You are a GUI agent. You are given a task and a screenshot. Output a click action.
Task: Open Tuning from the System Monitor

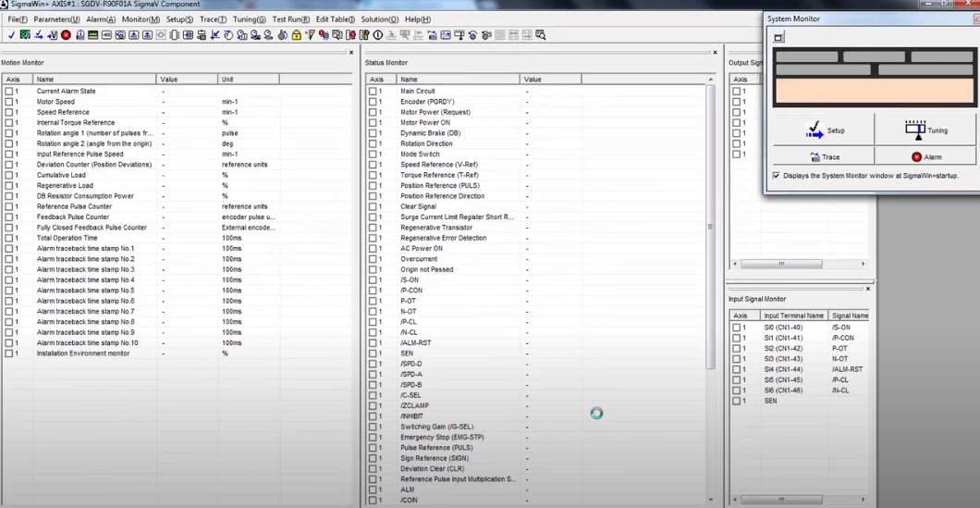925,130
